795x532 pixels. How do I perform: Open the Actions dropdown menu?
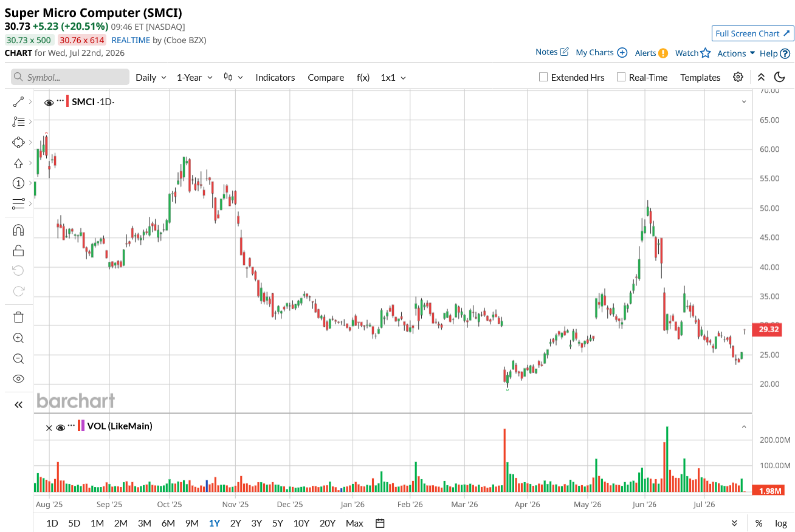[736, 53]
